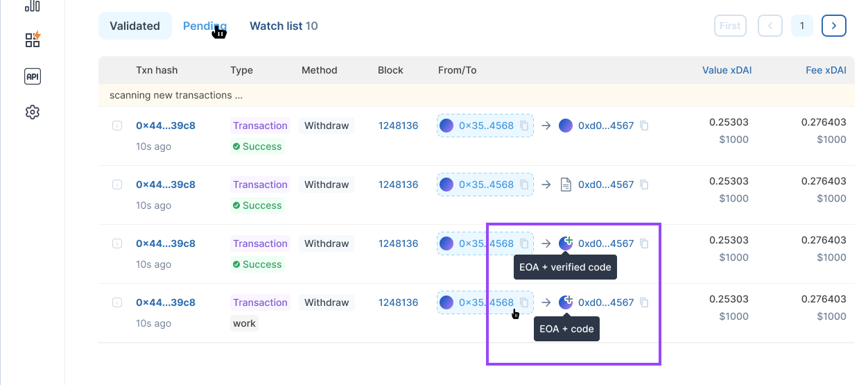Screen dimensions: 868x385
Task: Switch to the Pending tab
Action: click(205, 26)
